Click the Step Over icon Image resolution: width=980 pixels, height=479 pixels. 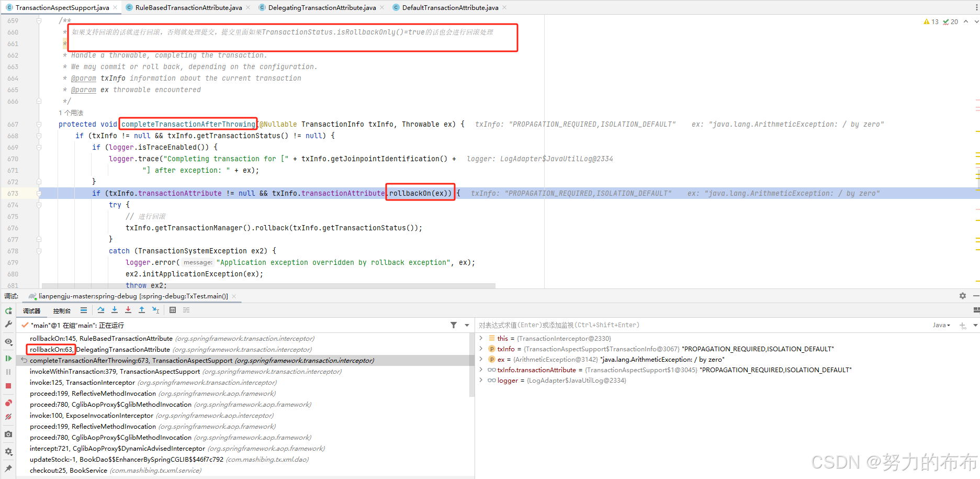tap(101, 310)
